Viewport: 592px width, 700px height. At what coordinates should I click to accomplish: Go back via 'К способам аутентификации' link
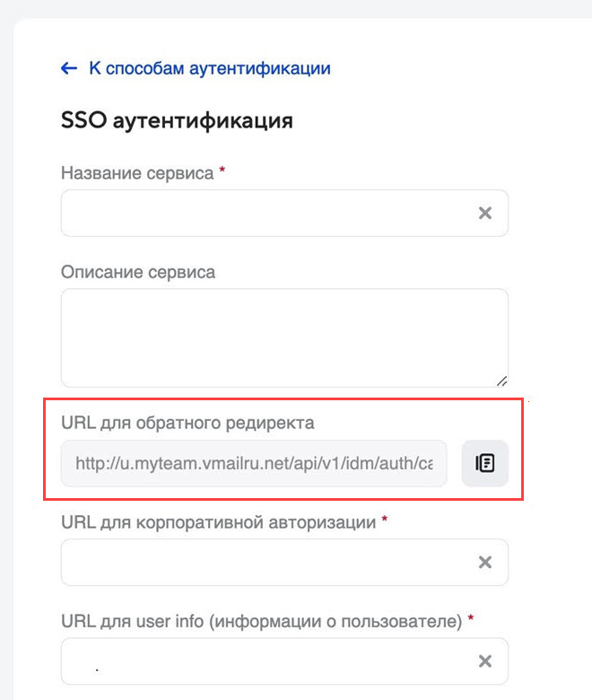210,68
